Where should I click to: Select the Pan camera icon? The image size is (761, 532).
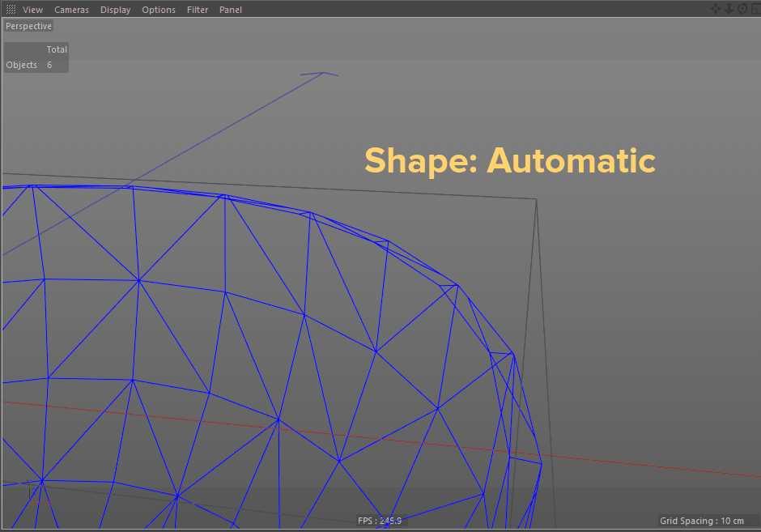716,9
